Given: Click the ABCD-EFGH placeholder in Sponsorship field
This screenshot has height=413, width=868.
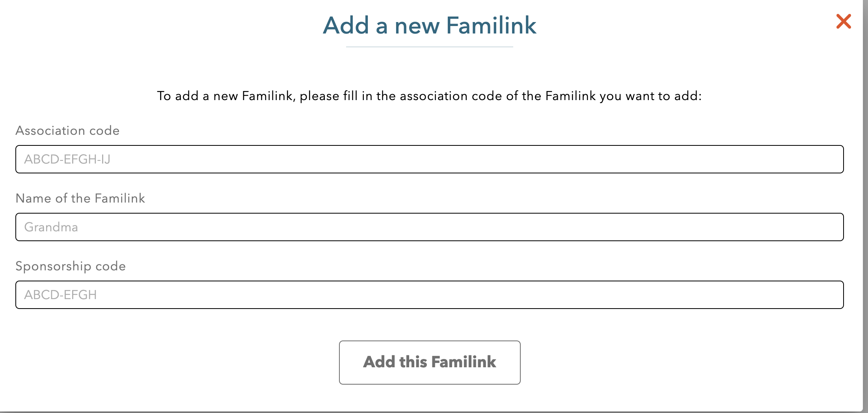Looking at the screenshot, I should point(60,295).
